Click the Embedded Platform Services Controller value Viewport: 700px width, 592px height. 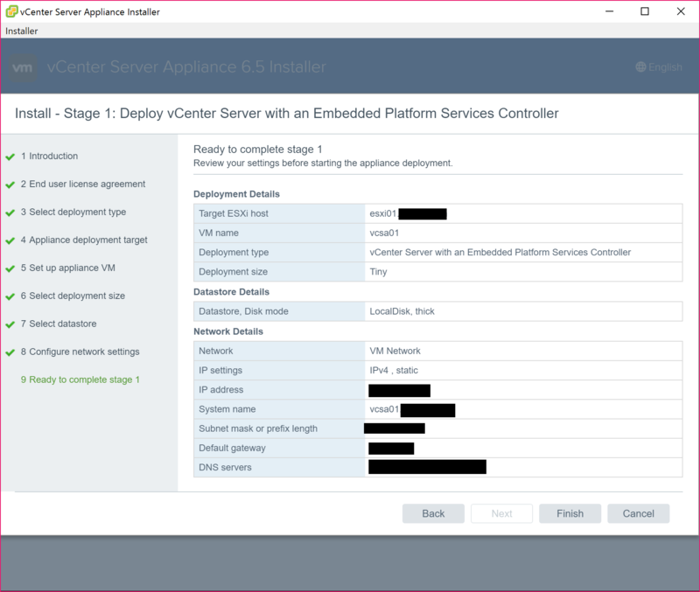500,252
